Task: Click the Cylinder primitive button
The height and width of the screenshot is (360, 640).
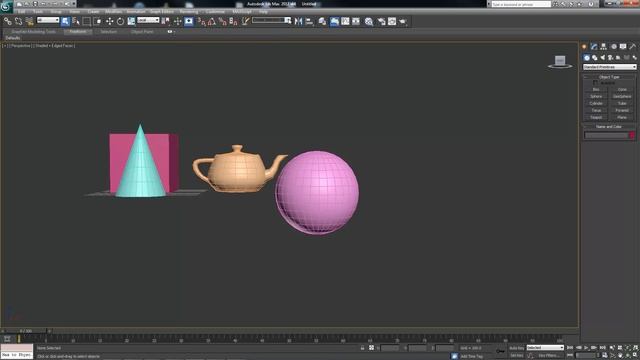Action: tap(596, 103)
